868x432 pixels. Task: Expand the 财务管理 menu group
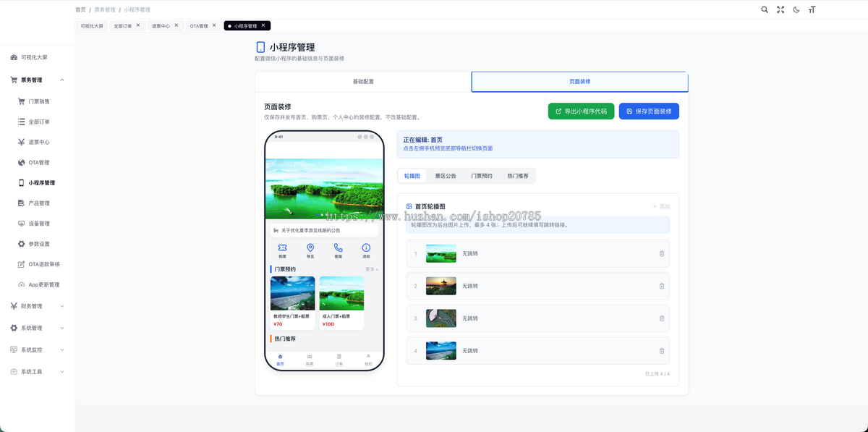(x=37, y=306)
